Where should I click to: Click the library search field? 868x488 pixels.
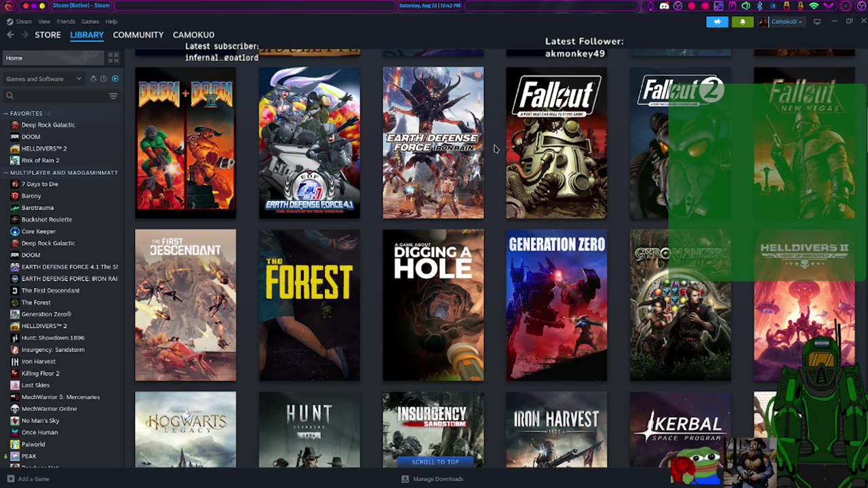(x=54, y=96)
